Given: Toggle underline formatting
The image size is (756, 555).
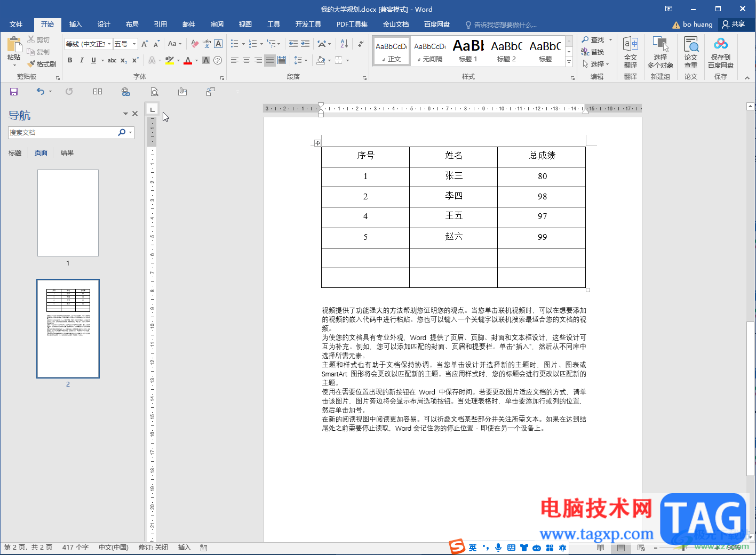Looking at the screenshot, I should pyautogui.click(x=93, y=60).
